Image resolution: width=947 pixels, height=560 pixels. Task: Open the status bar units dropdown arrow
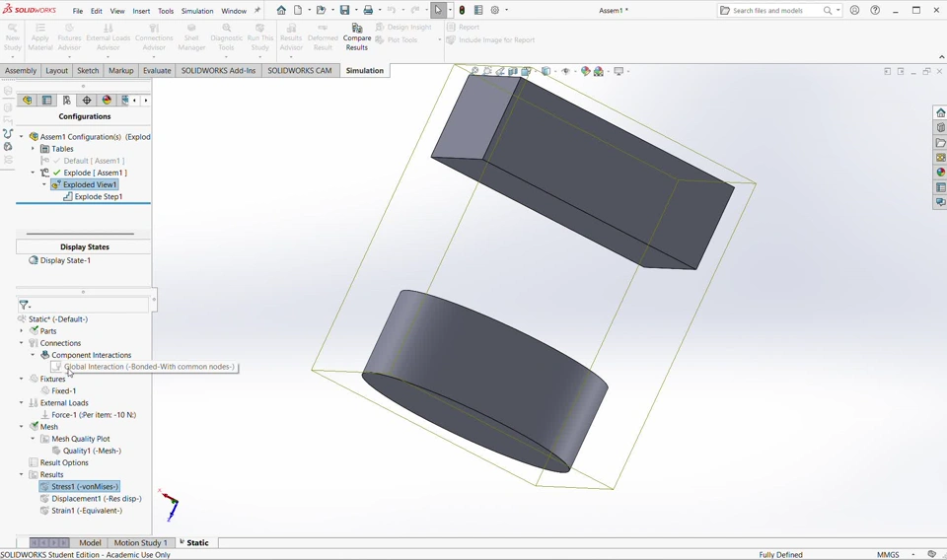tap(913, 554)
